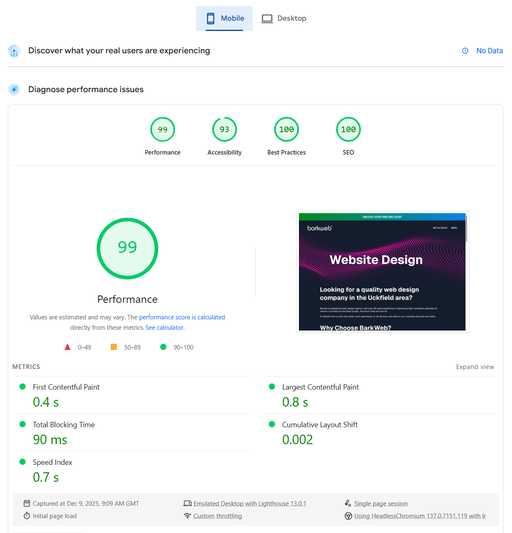Click Discover what your real users heading
This screenshot has height=533, width=512.
coord(119,51)
